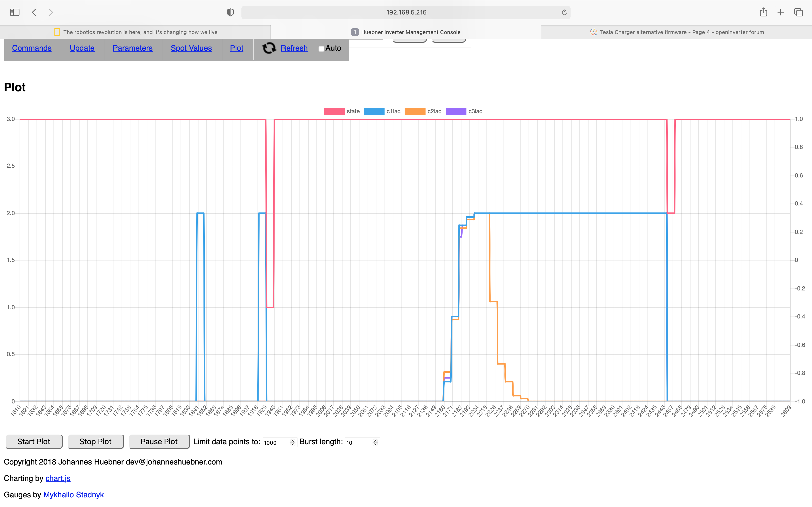Enable the Auto refresh checkbox
The width and height of the screenshot is (812, 507).
coord(321,49)
